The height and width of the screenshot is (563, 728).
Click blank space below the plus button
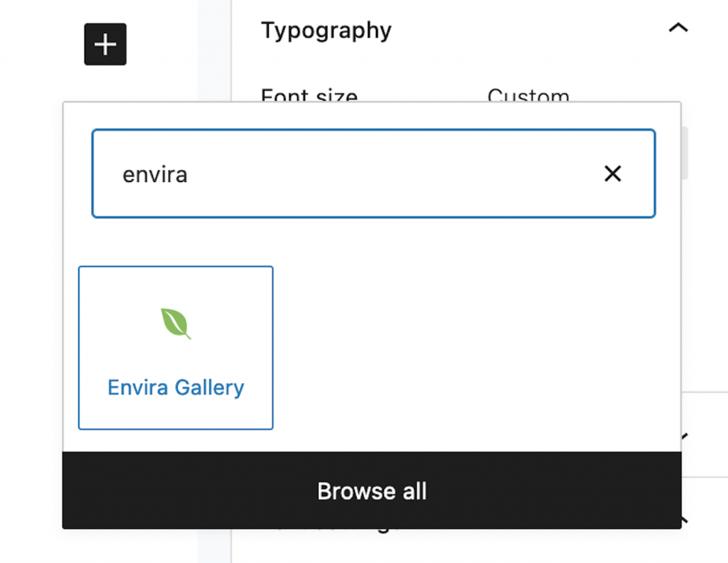(x=105, y=84)
